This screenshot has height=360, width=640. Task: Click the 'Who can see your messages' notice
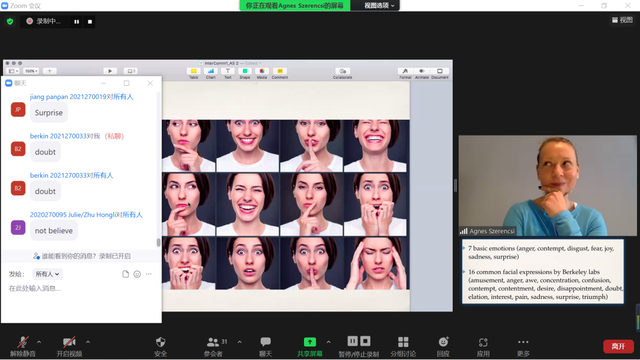[x=82, y=256]
